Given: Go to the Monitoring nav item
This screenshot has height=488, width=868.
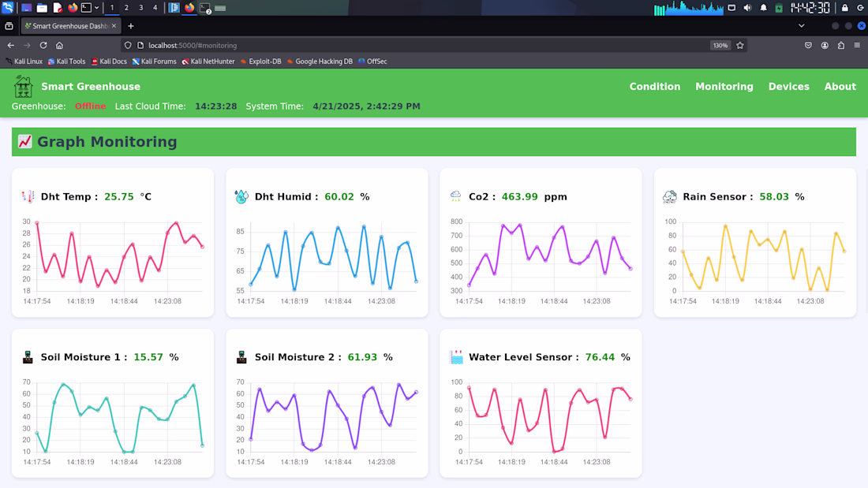Looking at the screenshot, I should click(x=724, y=86).
